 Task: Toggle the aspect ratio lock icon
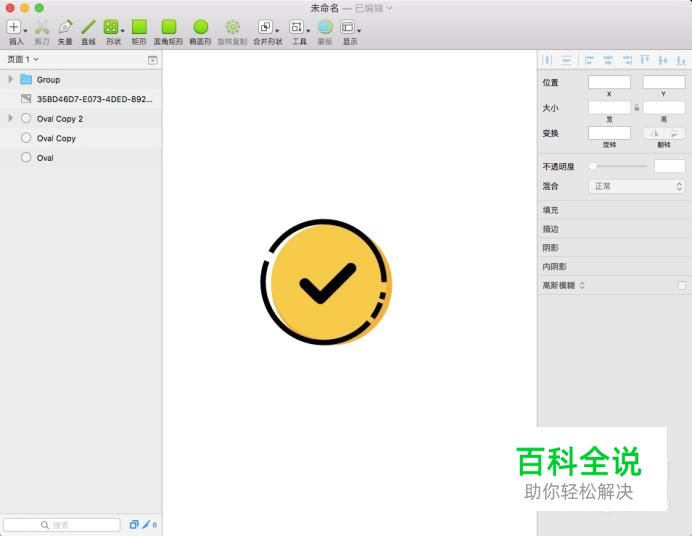tap(637, 108)
